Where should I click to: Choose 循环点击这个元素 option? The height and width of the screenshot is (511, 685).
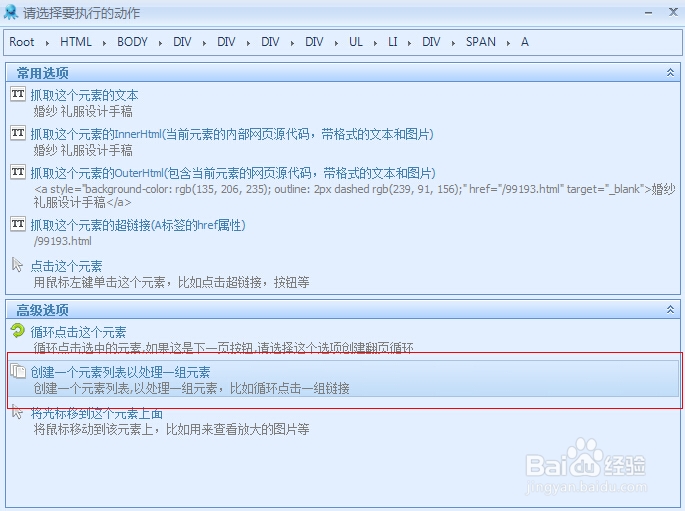pyautogui.click(x=78, y=332)
